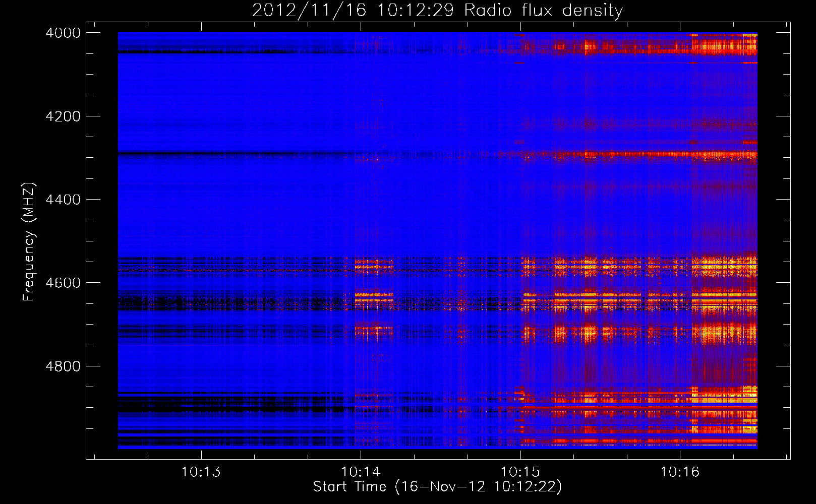Click the 10:16 time axis label
This screenshot has height=504, width=816.
(x=680, y=472)
